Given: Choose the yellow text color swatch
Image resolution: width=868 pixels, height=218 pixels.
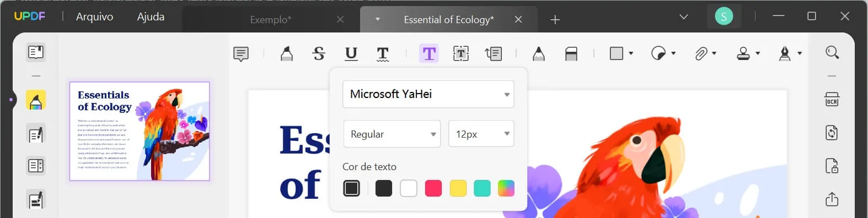Looking at the screenshot, I should (458, 188).
